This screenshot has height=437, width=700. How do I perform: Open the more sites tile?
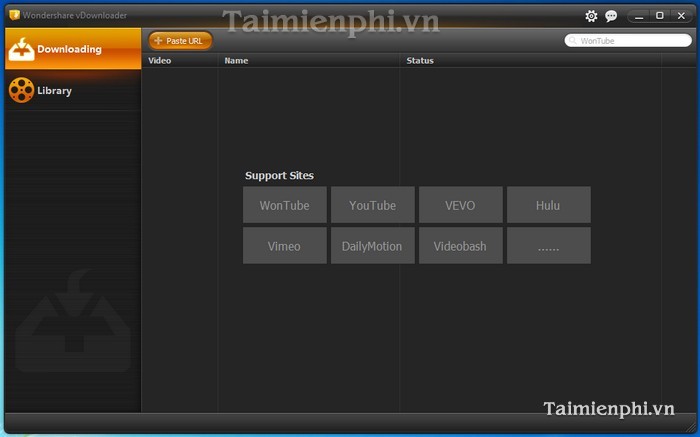549,246
